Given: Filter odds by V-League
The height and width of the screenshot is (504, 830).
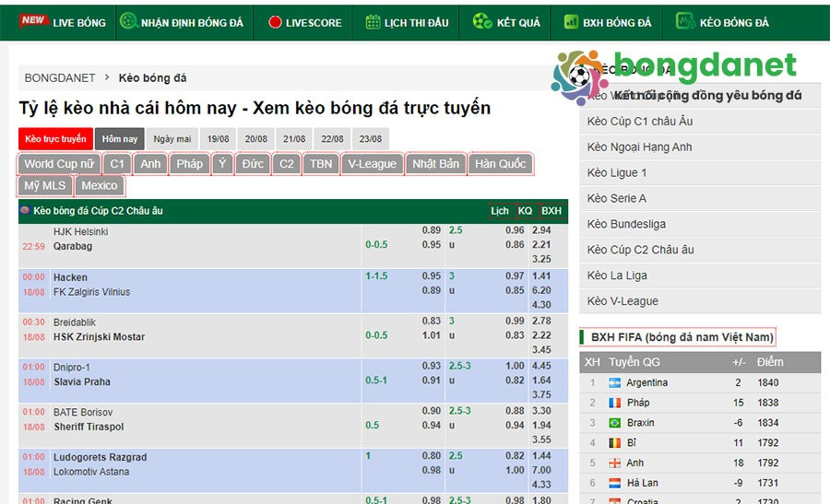Looking at the screenshot, I should pos(372,164).
